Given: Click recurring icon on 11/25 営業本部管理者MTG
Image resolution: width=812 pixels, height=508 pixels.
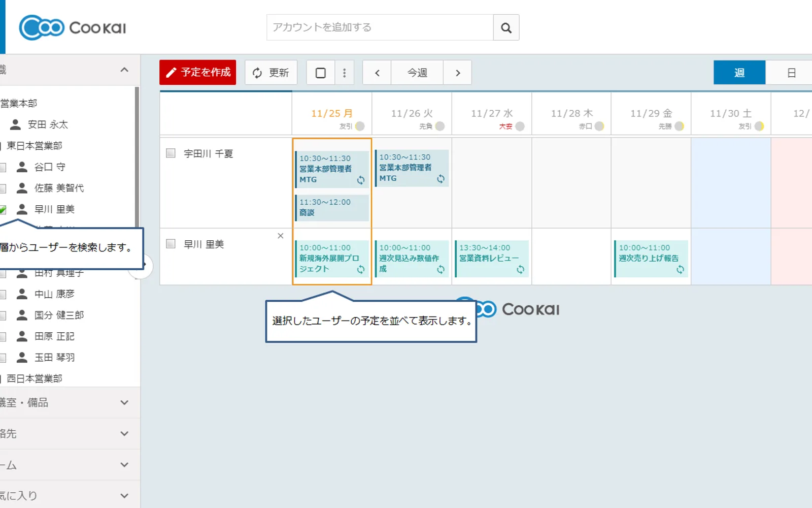Looking at the screenshot, I should 361,180.
